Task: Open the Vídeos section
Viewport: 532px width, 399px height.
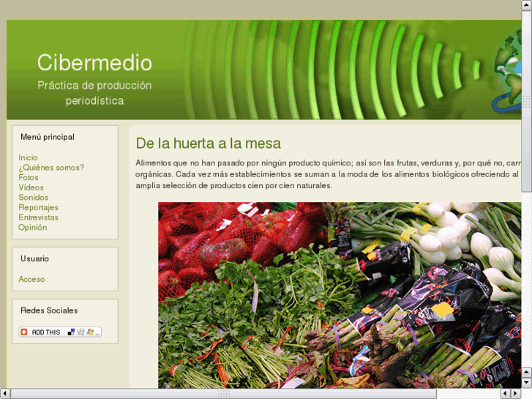Action: pos(31,187)
